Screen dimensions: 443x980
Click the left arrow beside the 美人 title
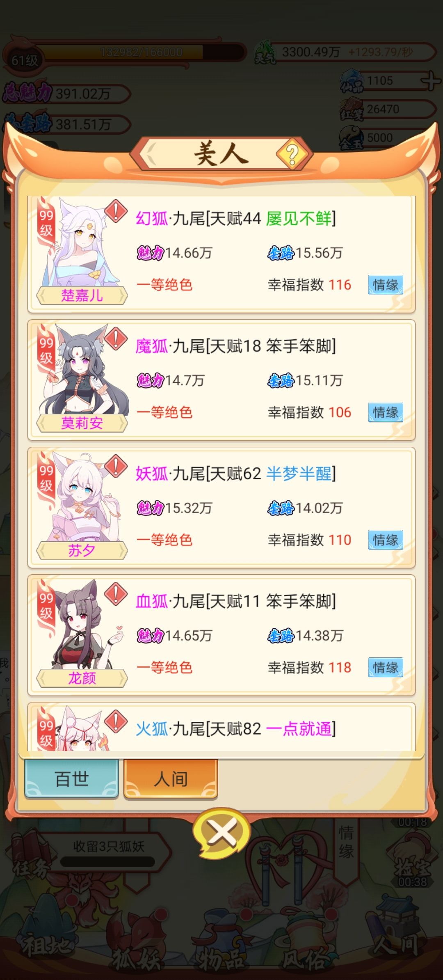[x=151, y=154]
